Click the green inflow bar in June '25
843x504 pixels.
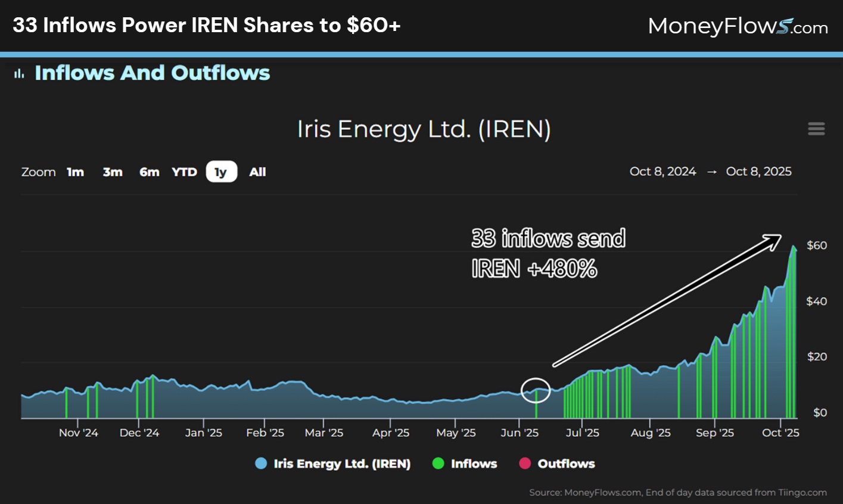tap(536, 405)
